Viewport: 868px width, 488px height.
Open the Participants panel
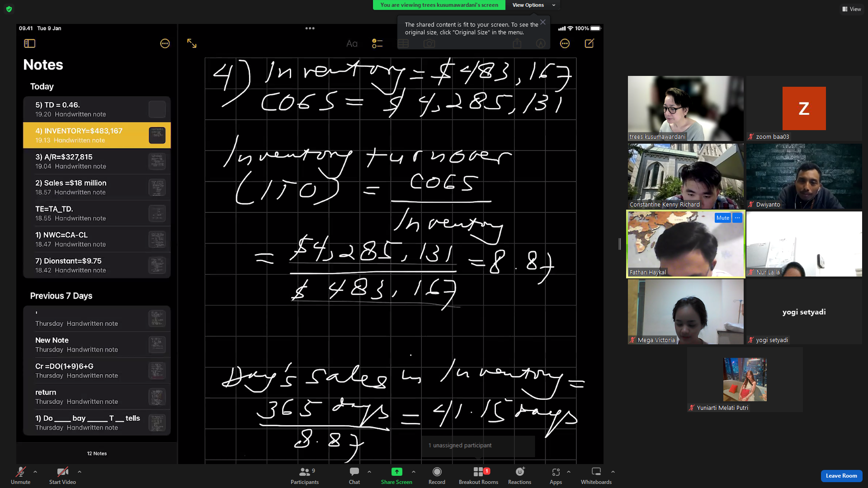[305, 475]
